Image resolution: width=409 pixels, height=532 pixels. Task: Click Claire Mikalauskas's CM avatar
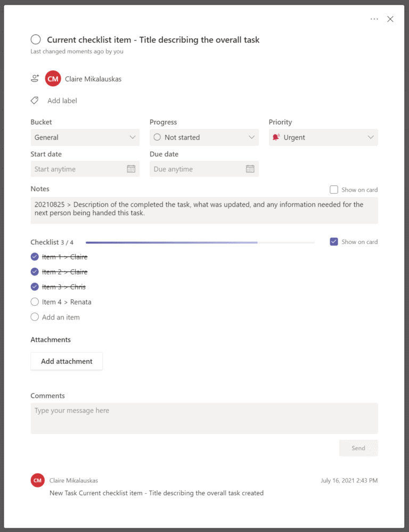point(53,78)
